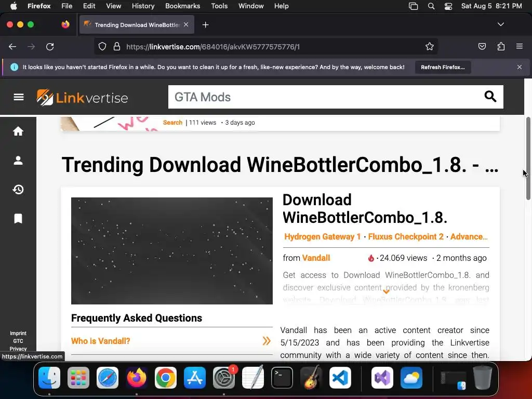Open Spotlight search in menu bar
Viewport: 532px width, 399px height.
point(431,6)
